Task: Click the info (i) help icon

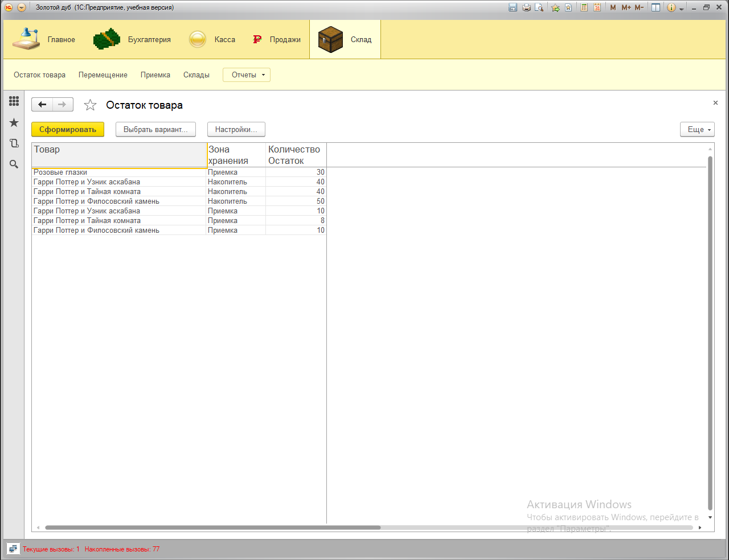Action: click(x=671, y=7)
